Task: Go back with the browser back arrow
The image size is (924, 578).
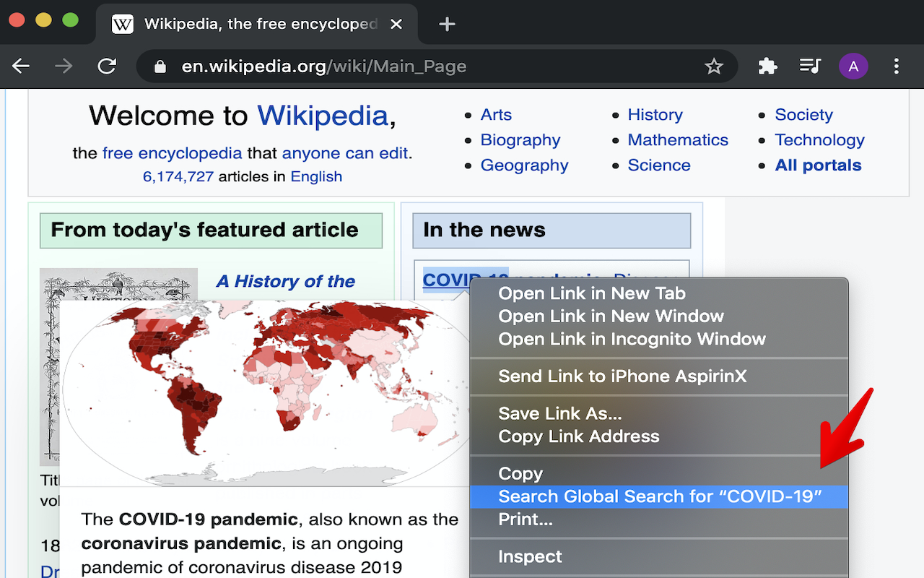Action: pos(21,66)
